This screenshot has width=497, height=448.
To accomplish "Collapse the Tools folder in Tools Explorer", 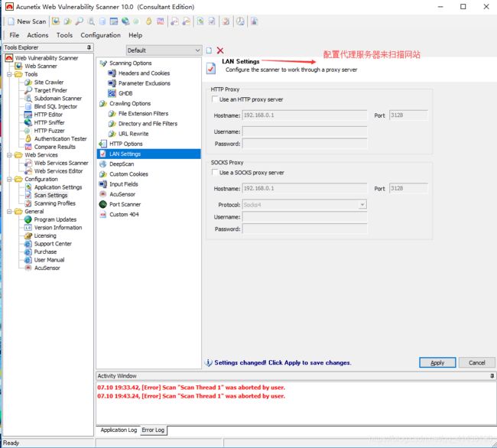I will coord(9,74).
